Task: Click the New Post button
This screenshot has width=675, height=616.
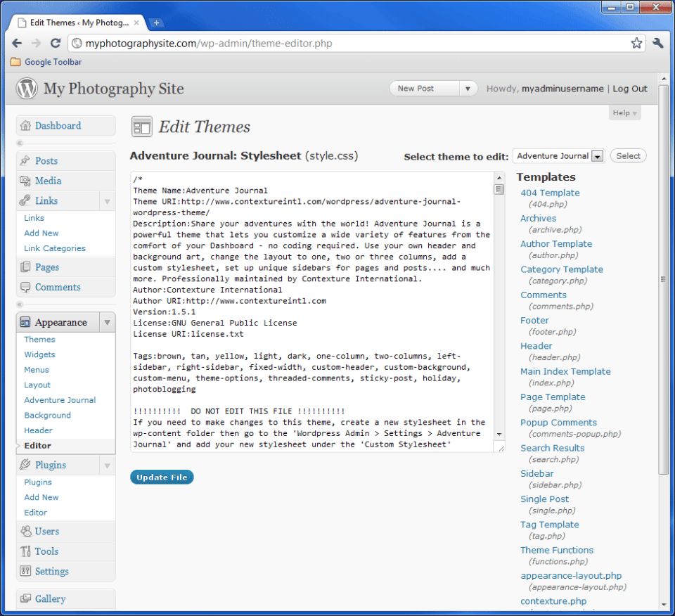Action: coord(424,88)
